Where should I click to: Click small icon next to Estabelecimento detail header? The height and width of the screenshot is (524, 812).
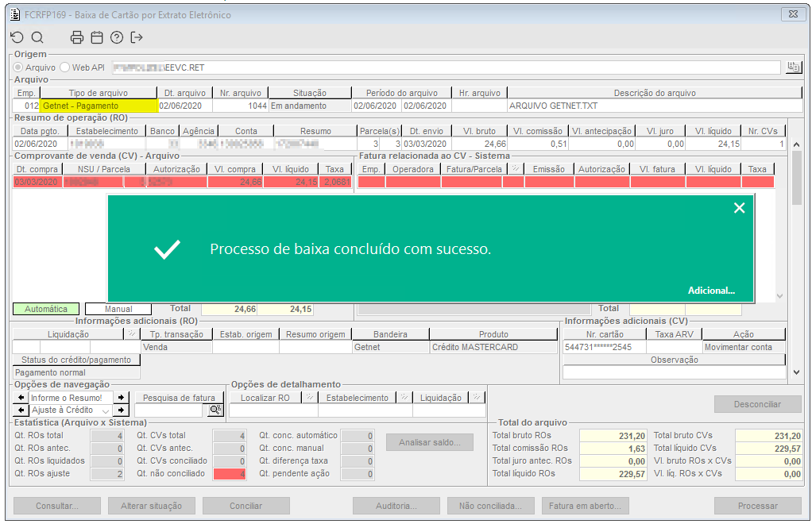pos(404,397)
